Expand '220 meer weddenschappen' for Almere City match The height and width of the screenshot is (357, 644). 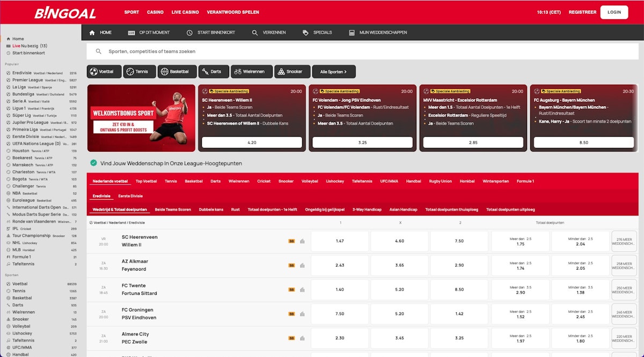(624, 338)
